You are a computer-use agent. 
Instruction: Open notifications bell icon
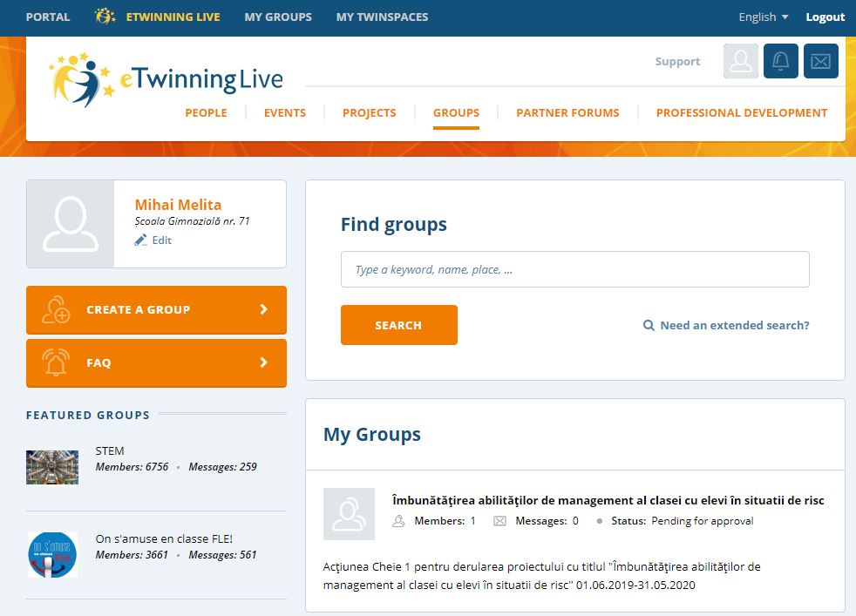(x=781, y=61)
